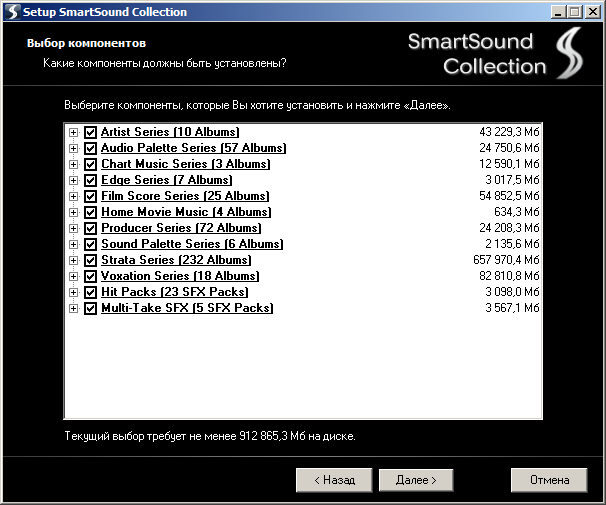Click the 2 135,6 Мб size value
This screenshot has width=606, height=505.
(x=512, y=244)
